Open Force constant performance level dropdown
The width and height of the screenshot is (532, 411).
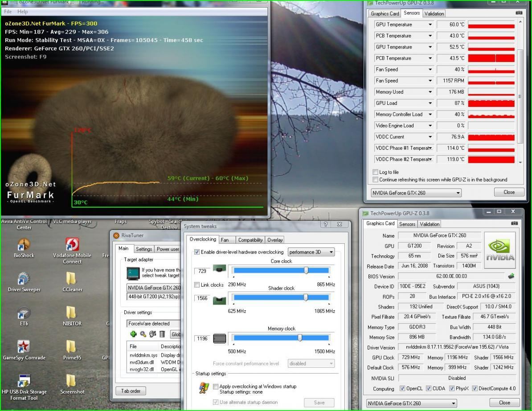pos(311,363)
